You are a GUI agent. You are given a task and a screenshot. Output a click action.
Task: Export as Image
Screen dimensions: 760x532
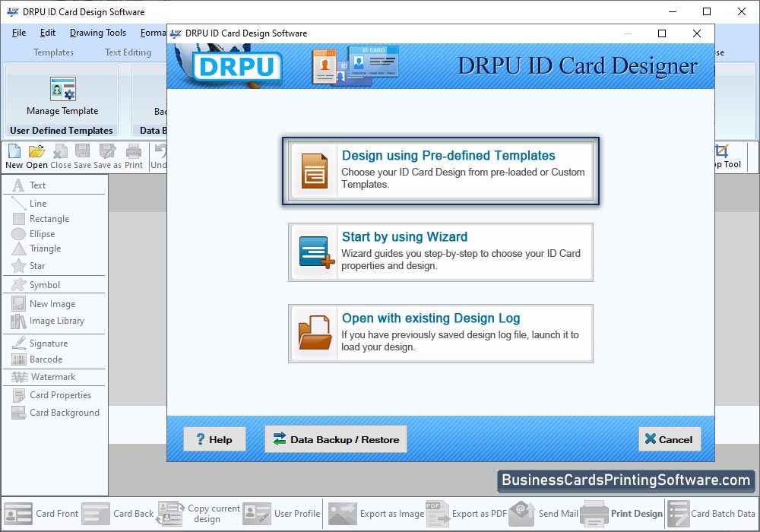point(376,514)
